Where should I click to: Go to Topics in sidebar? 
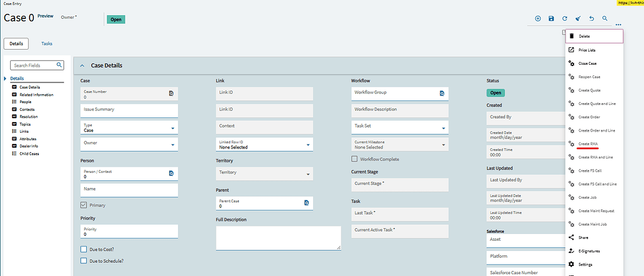pos(25,124)
